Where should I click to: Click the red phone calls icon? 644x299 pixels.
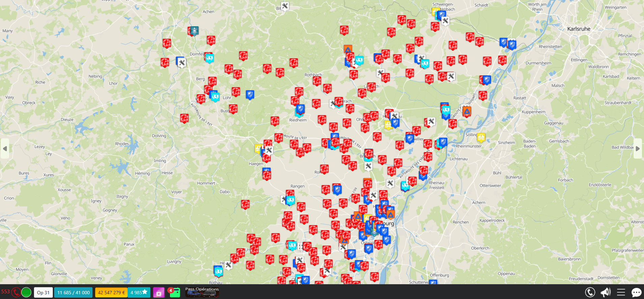[x=16, y=292]
